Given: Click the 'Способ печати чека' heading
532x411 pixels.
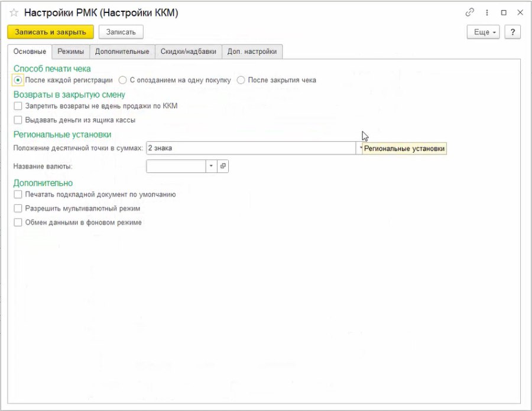Looking at the screenshot, I should pyautogui.click(x=52, y=68).
